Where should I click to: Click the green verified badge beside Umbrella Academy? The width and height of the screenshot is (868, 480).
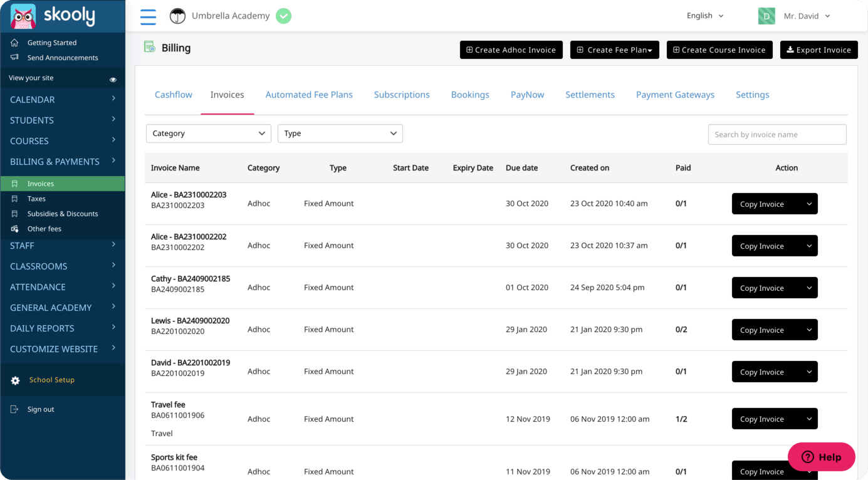283,16
